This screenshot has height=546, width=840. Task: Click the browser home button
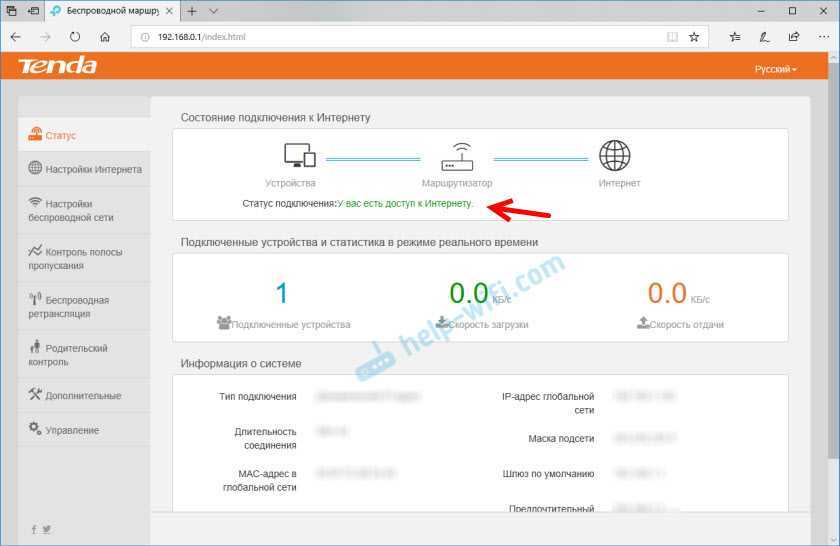(105, 37)
